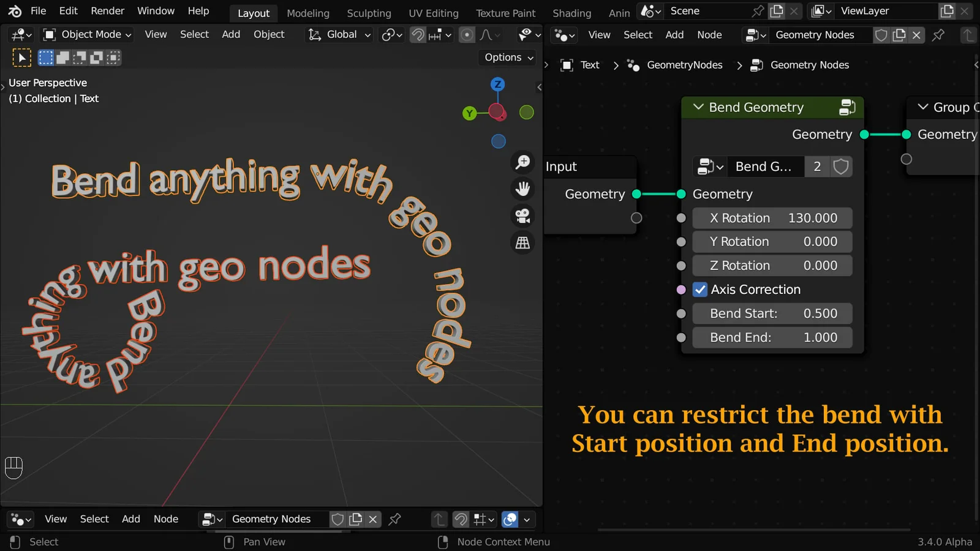Collapse the Bend Geometry node header
The width and height of the screenshot is (980, 551).
pos(698,107)
